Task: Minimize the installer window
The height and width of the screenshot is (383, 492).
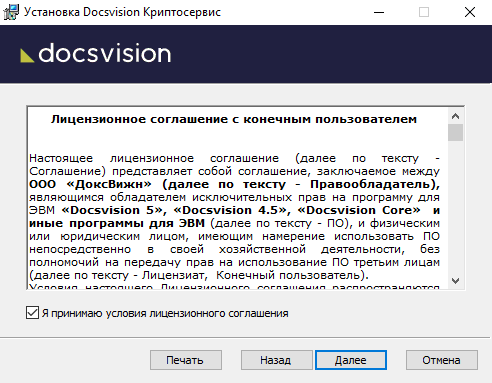Action: coord(379,12)
